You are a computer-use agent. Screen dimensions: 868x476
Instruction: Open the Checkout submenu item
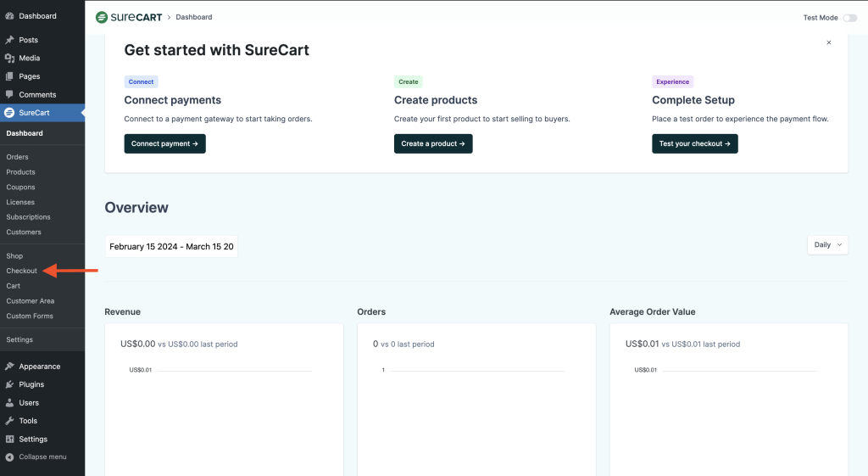pyautogui.click(x=21, y=271)
